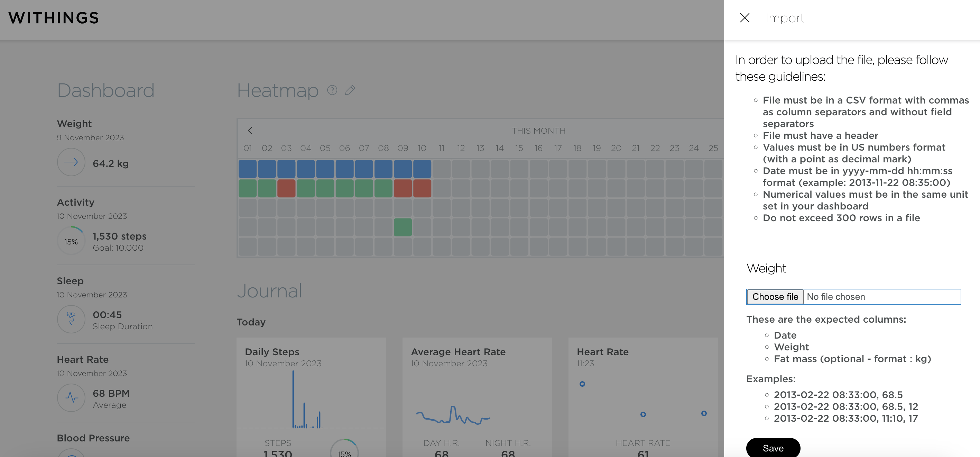Toggle the red activity cell on day 03
Image resolution: width=980 pixels, height=457 pixels.
286,188
